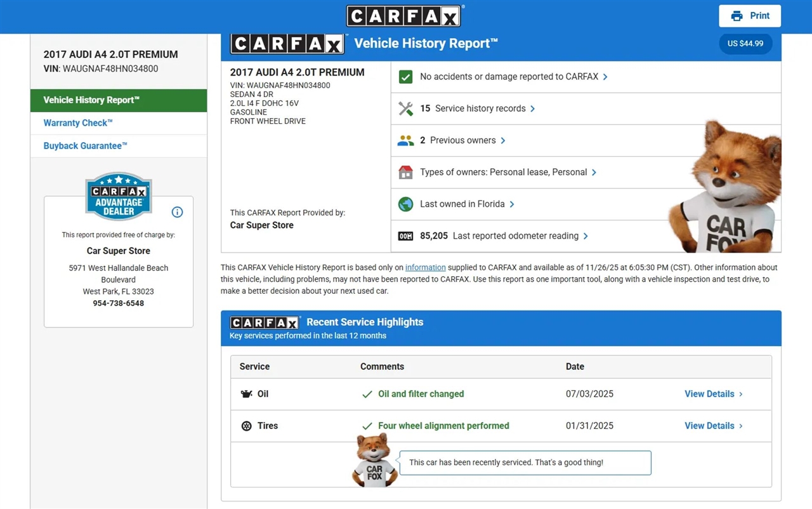Click the previous owners people icon
Screen dimensions: 812x509
[x=405, y=140]
